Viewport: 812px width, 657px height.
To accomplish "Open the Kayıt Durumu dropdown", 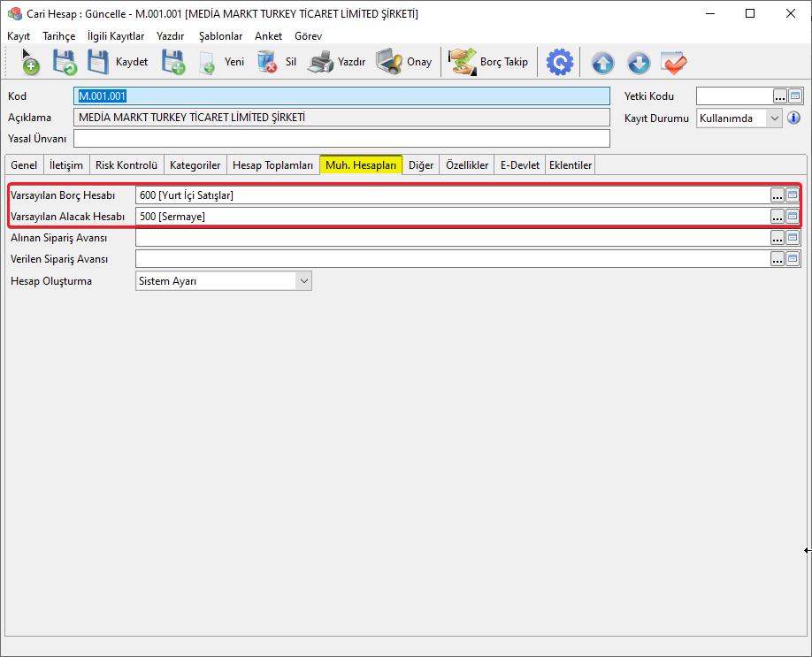I will click(x=775, y=118).
